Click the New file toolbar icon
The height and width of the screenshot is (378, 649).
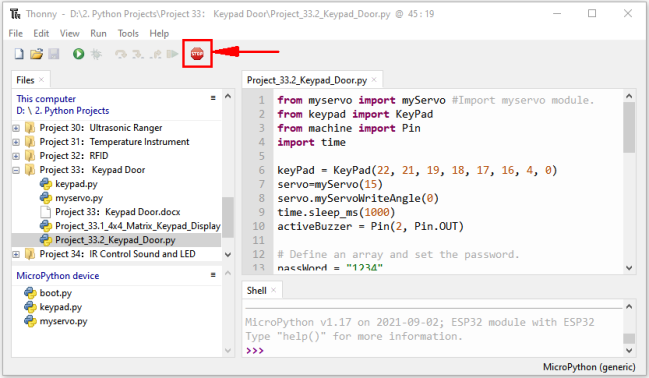[19, 54]
